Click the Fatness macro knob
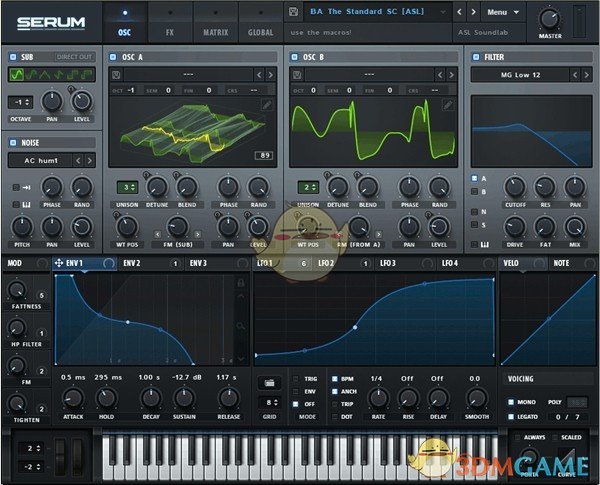 17,291
